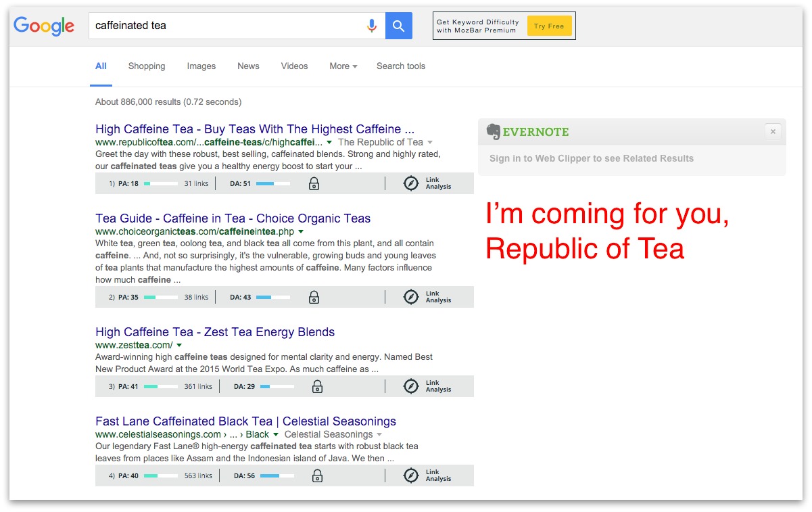Switch to Videos results tab
The width and height of the screenshot is (812, 512).
(294, 66)
